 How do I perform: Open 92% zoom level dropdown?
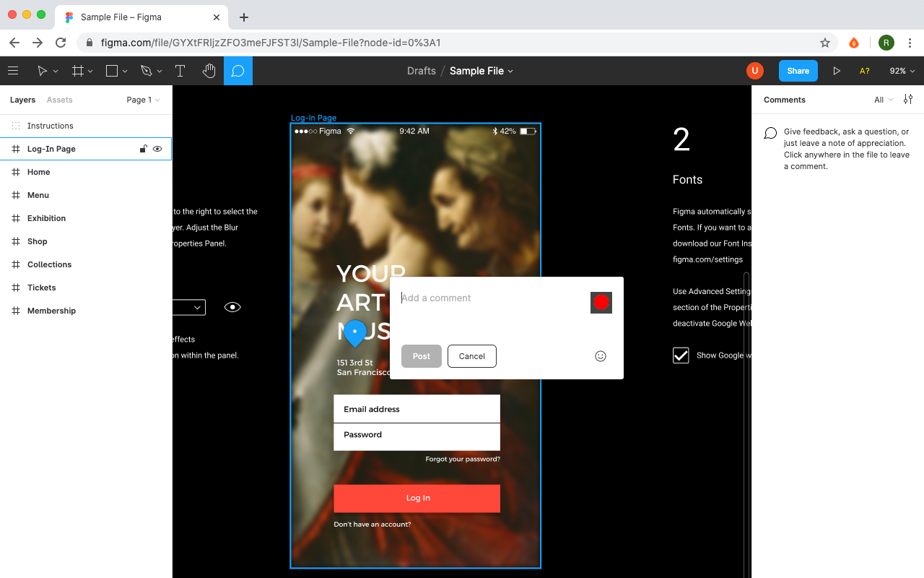pos(902,71)
